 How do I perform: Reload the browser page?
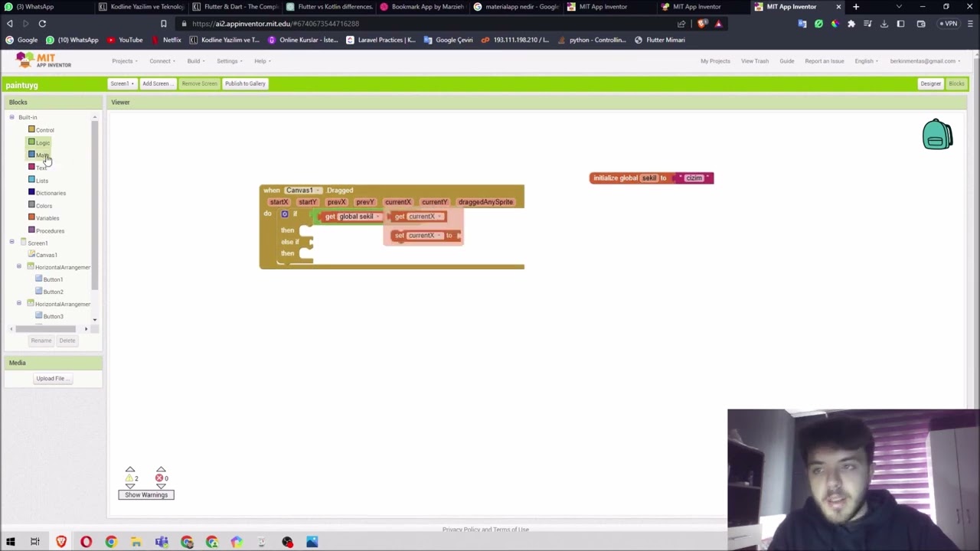coord(42,24)
